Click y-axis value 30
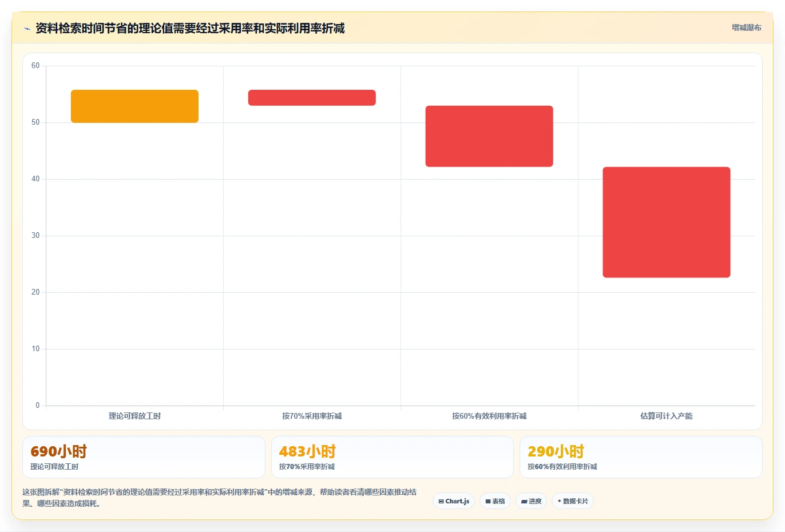This screenshot has width=785, height=532. (35, 236)
